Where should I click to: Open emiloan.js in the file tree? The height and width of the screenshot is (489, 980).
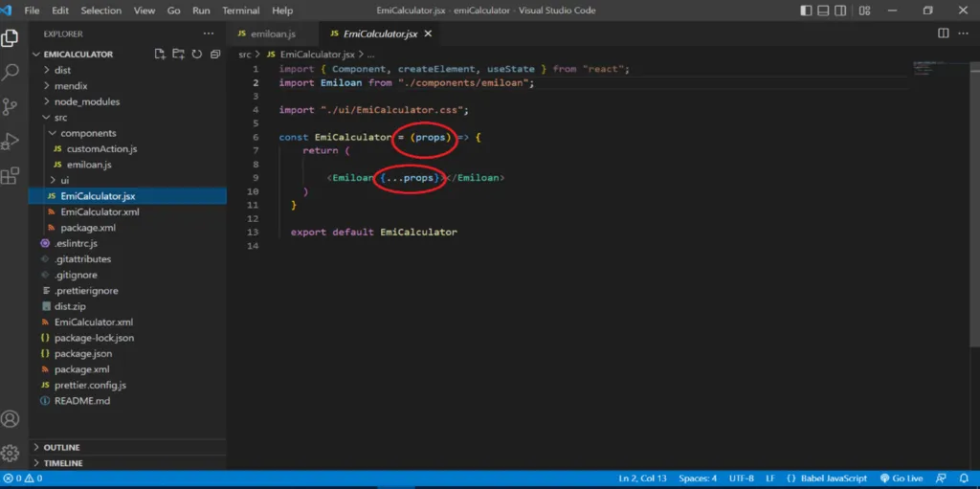[x=89, y=165]
